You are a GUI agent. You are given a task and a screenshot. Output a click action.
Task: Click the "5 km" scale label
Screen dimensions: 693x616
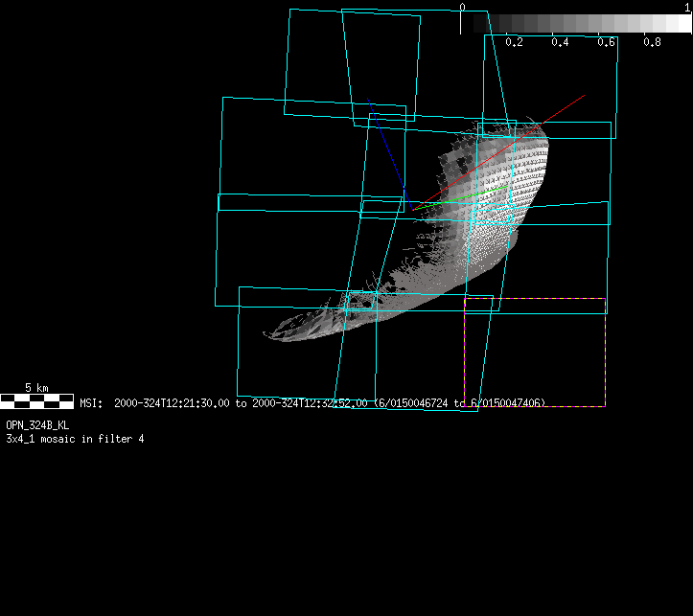pos(36,387)
